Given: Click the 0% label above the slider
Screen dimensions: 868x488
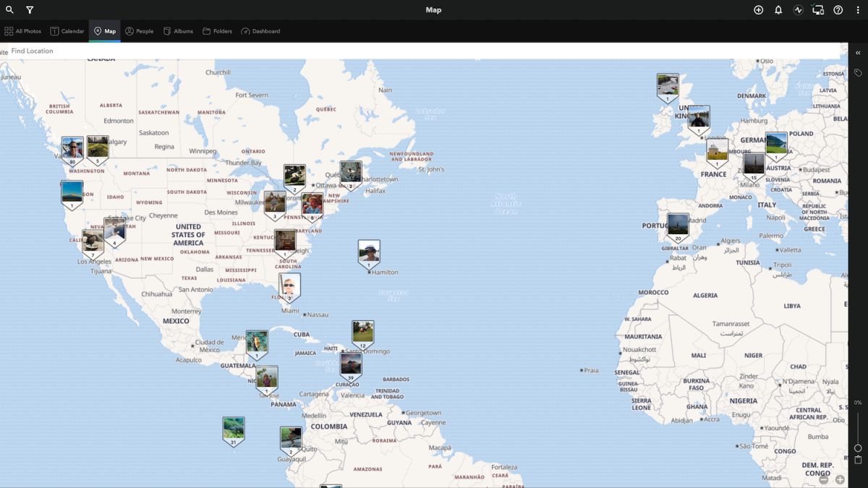Looking at the screenshot, I should [x=858, y=403].
